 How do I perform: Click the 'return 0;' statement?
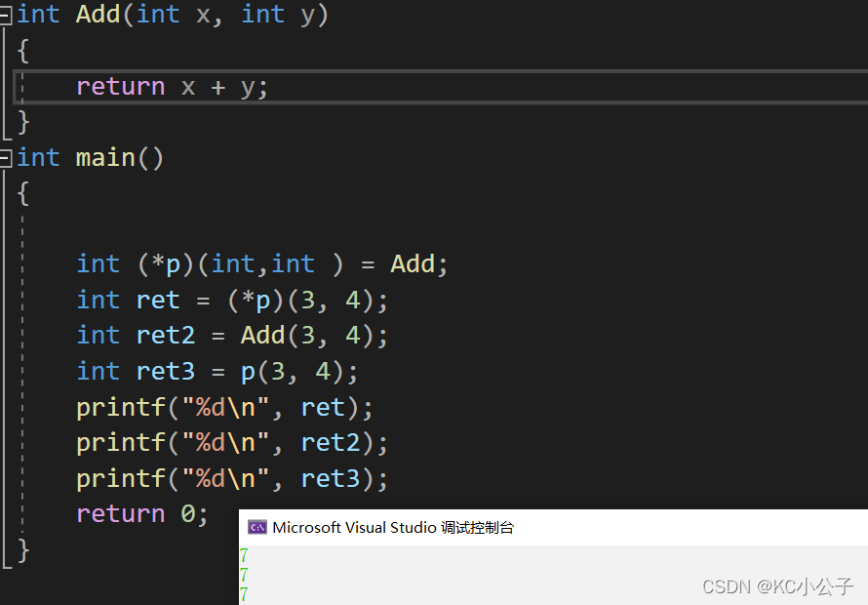[x=142, y=514]
